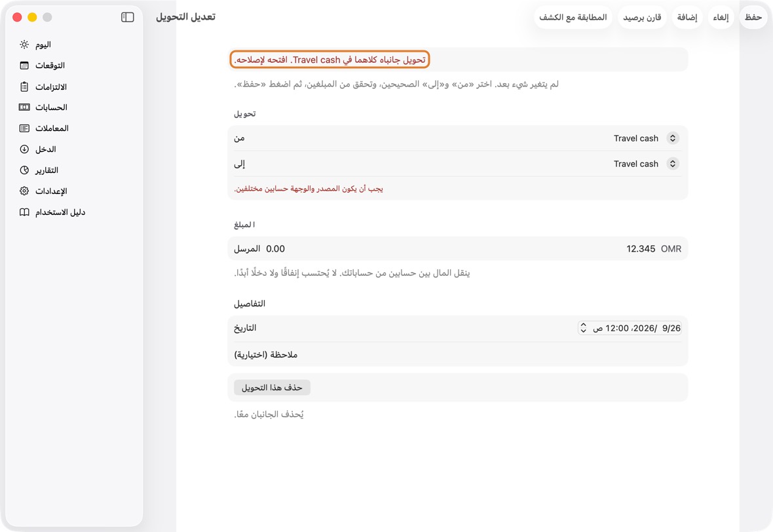Click the pie chart icon beside التقارير
The image size is (773, 532).
[24, 170]
